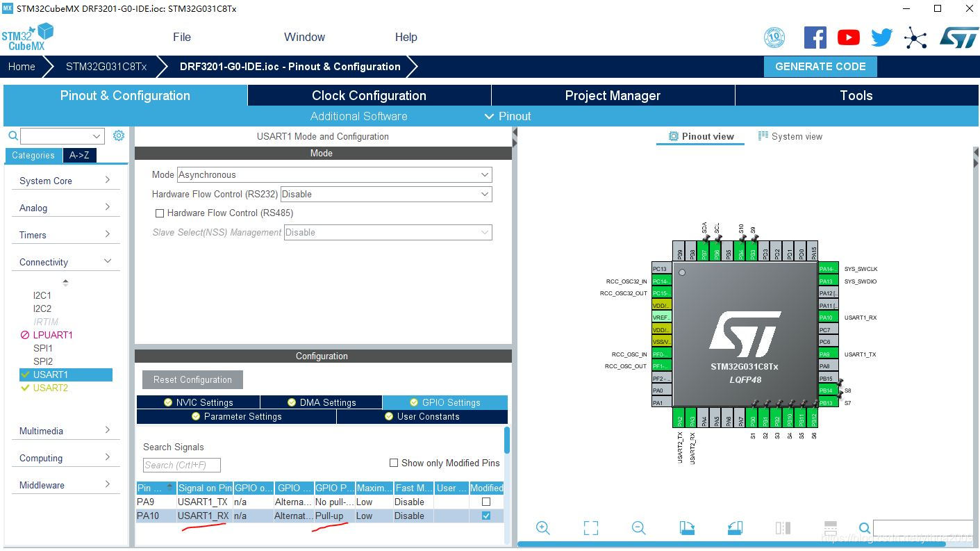Viewport: 980px width, 551px height.
Task: Switch to System view
Action: [790, 136]
